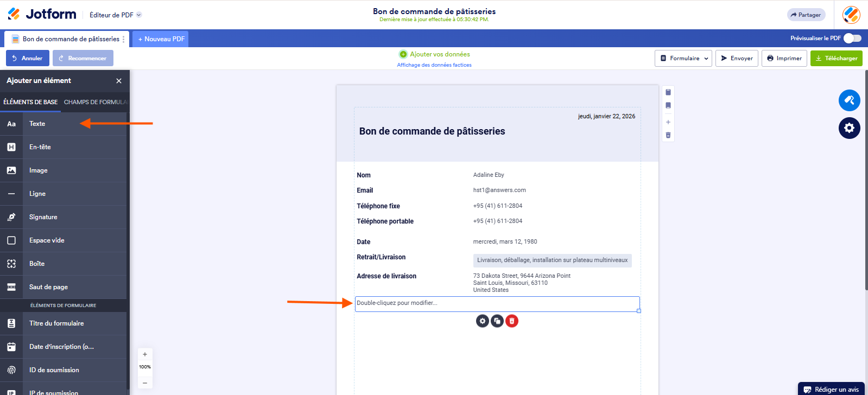The width and height of the screenshot is (868, 395).
Task: Select the Retrait/Livraison label
Action: (x=381, y=257)
